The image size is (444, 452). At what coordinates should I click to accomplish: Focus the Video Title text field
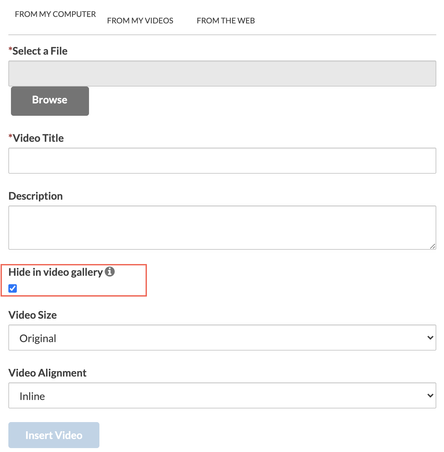click(x=222, y=161)
